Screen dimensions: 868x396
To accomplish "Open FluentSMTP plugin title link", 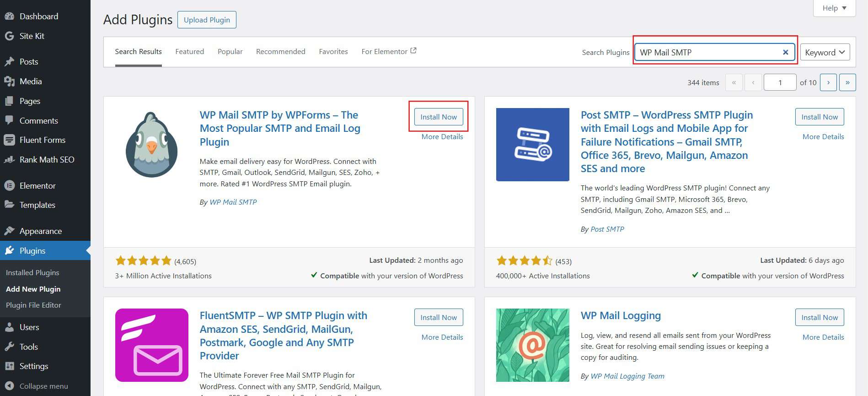I will click(283, 336).
